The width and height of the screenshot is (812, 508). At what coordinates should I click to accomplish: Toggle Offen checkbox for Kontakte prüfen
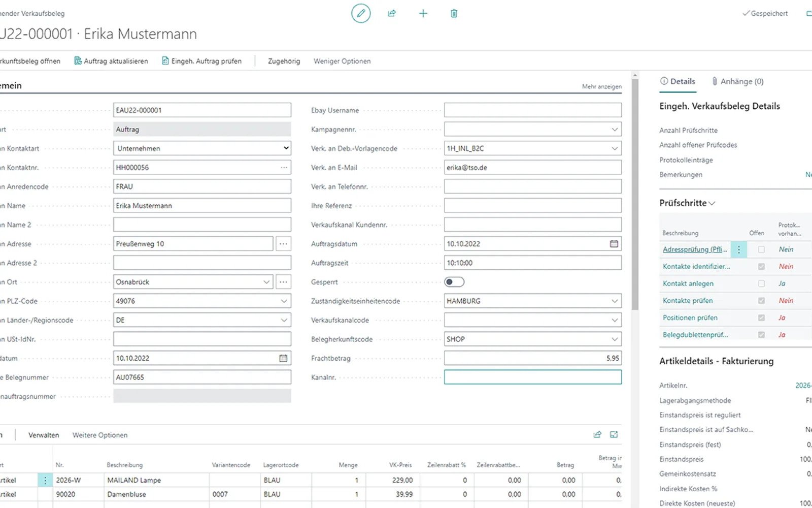[761, 301]
